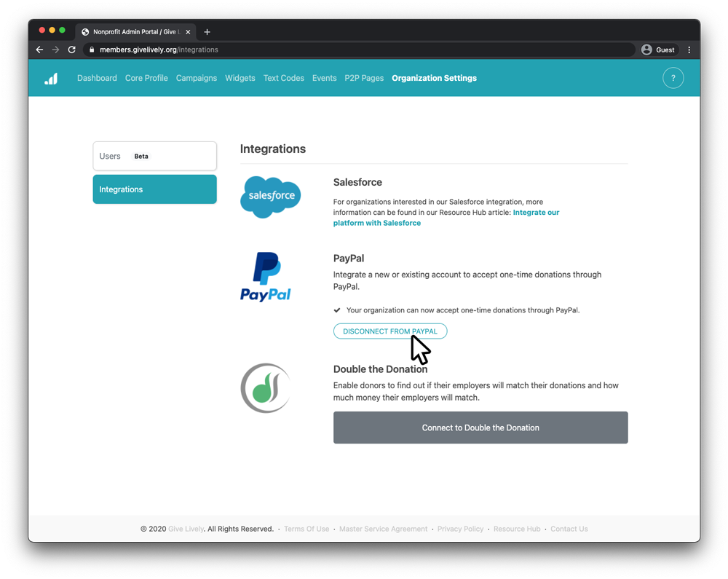
Task: Select the Nonprofit Admin Portal browser tab
Action: click(x=135, y=32)
